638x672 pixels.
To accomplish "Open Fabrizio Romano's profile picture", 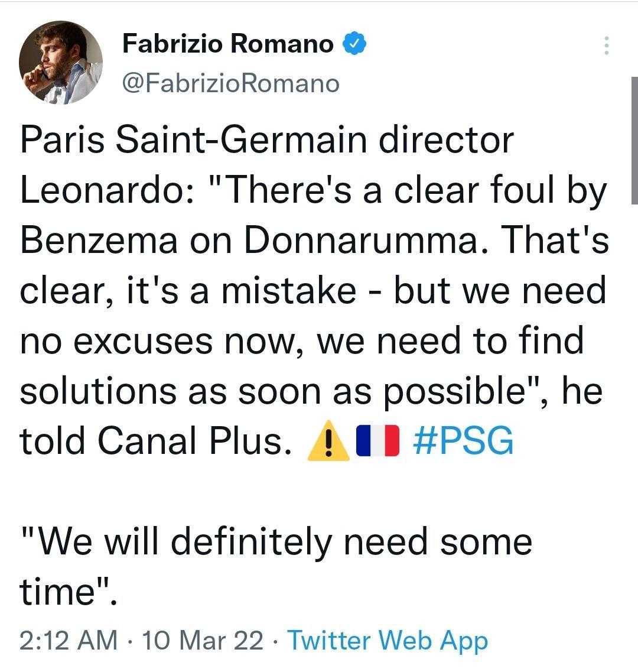I will 60,63.
